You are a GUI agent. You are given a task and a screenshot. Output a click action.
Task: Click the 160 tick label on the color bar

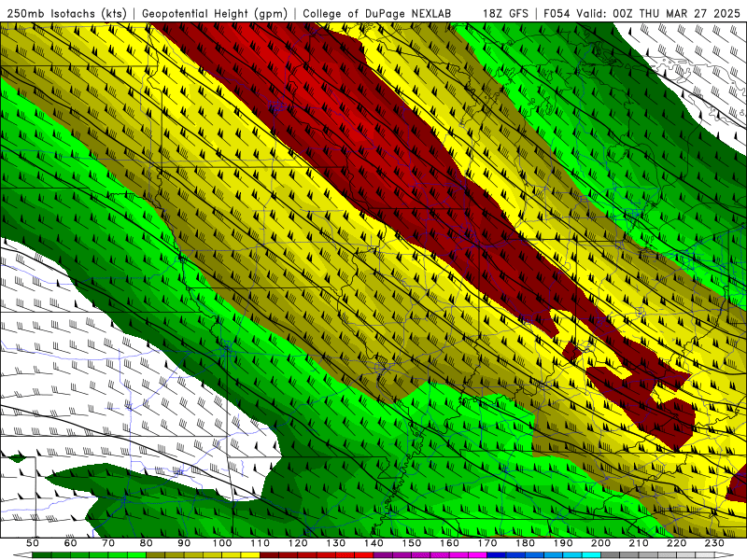coord(449,543)
